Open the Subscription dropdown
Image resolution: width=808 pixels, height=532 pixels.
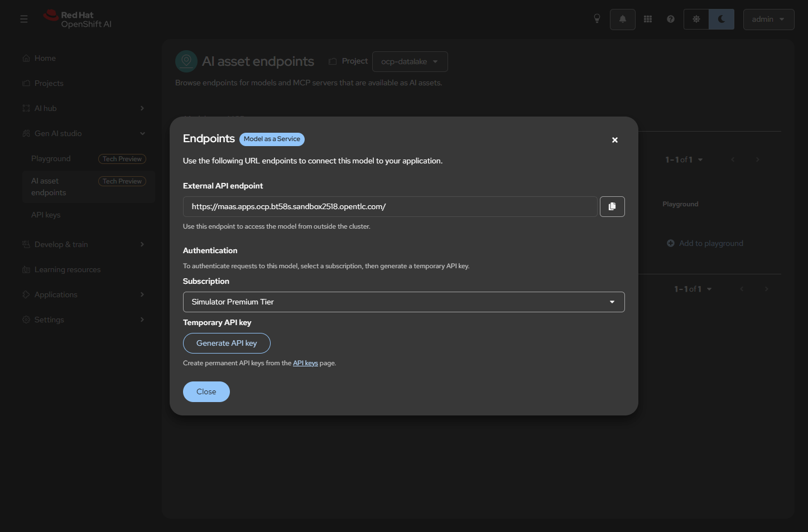(403, 302)
